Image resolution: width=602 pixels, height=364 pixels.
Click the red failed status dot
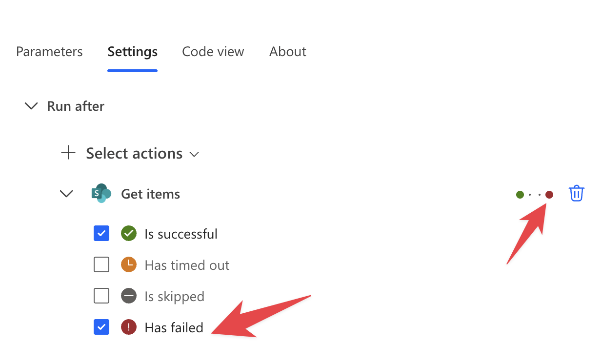549,195
